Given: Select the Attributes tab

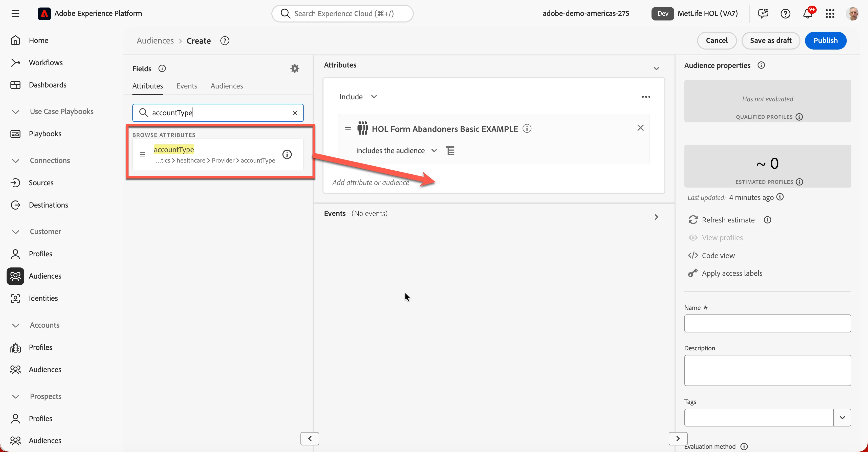Looking at the screenshot, I should click(x=148, y=86).
